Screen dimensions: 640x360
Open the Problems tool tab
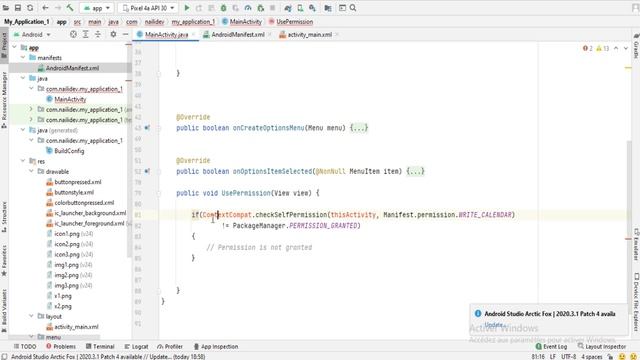(61, 347)
